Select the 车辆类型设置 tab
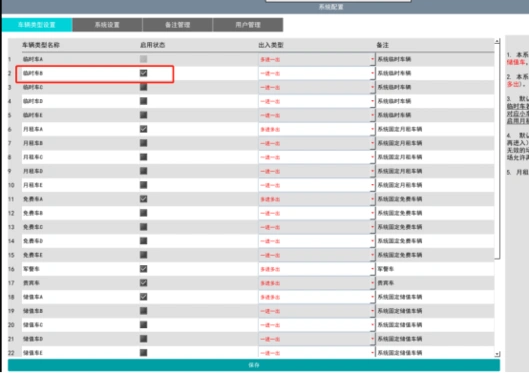This screenshot has width=529, height=373. click(x=37, y=25)
